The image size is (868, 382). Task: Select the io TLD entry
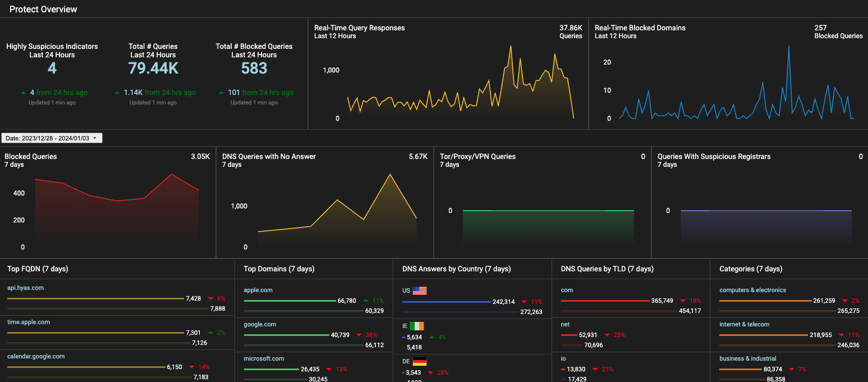(564, 358)
